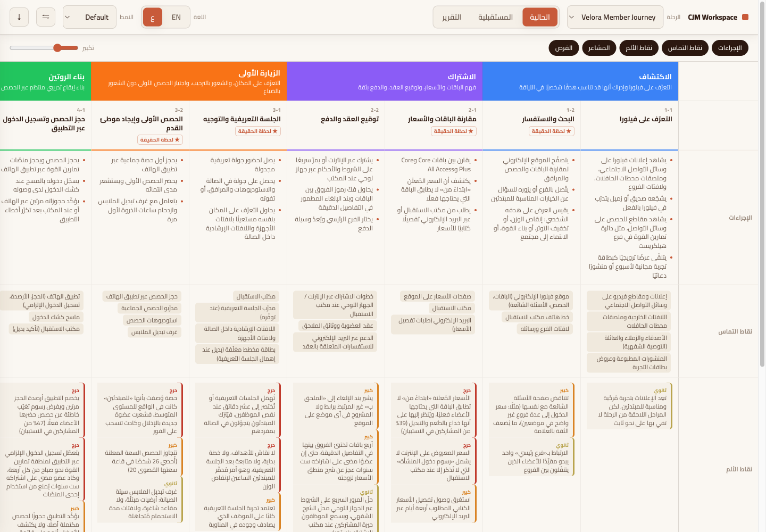Switch language to EN
This screenshot has height=532, width=766.
pos(176,17)
